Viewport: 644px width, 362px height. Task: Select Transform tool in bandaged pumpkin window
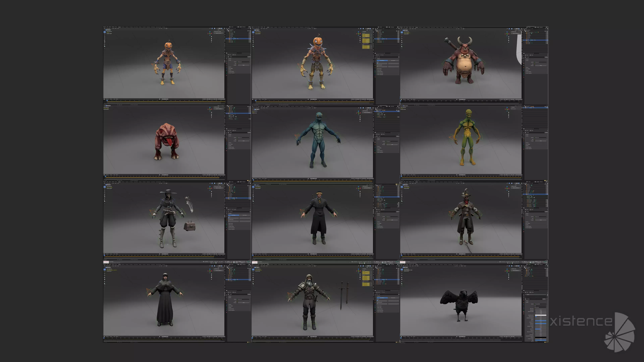tap(253, 42)
